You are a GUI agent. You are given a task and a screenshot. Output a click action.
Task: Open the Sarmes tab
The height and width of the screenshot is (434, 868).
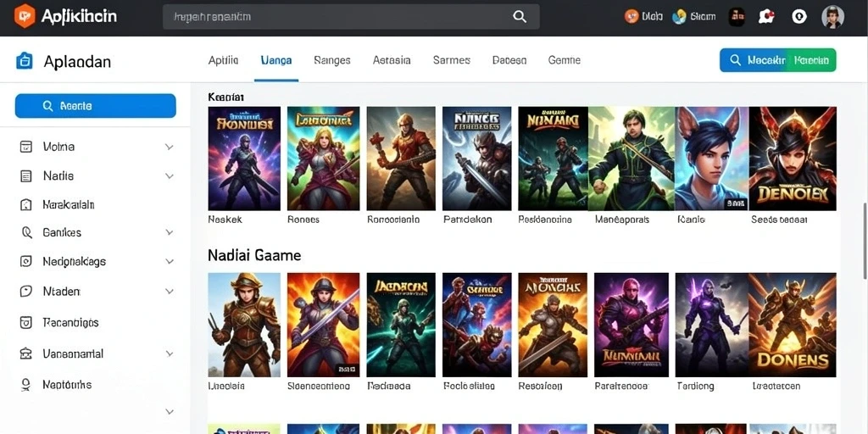coord(452,60)
